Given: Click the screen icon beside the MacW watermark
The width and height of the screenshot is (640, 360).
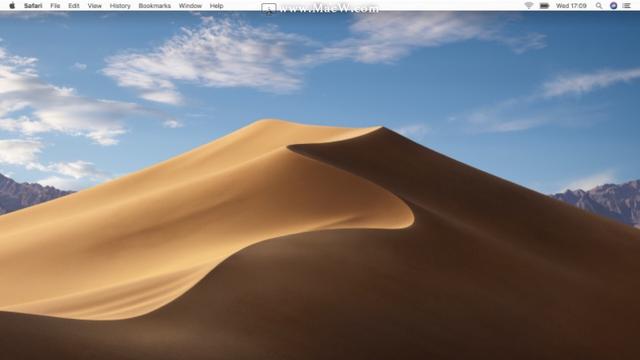Looking at the screenshot, I should [269, 9].
